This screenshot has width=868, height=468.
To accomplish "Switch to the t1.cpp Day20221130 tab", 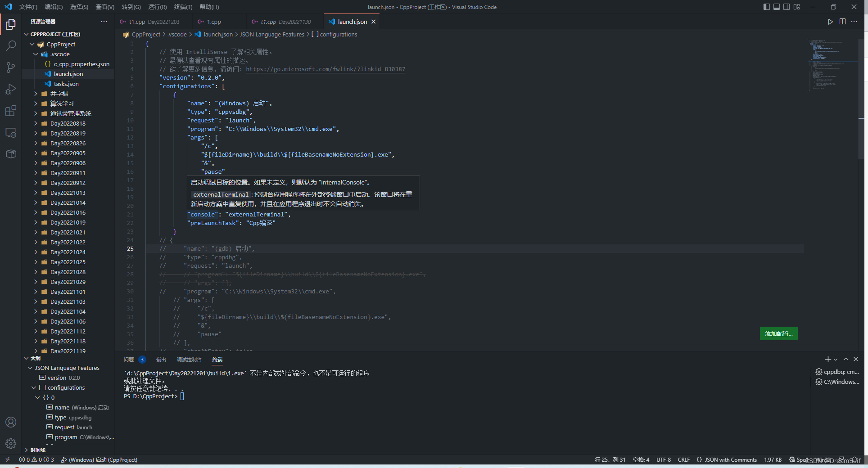I will pyautogui.click(x=285, y=22).
